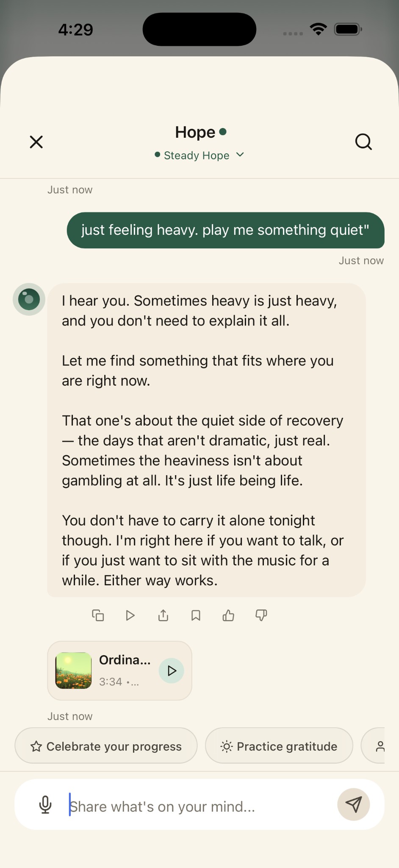This screenshot has height=868, width=399.
Task: Tap the Hope avatar beside the reply
Action: [29, 299]
